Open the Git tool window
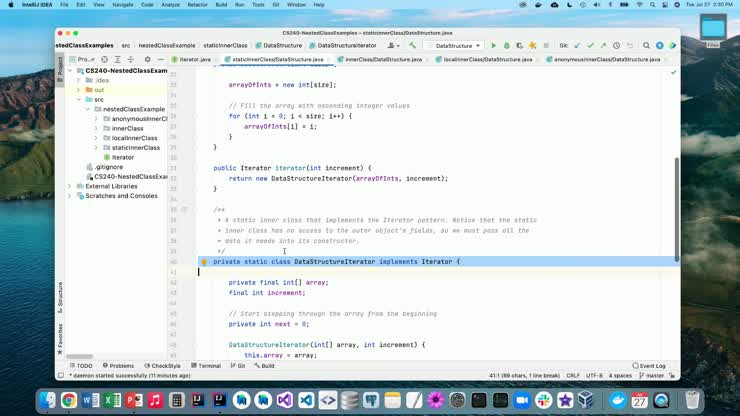 point(238,366)
